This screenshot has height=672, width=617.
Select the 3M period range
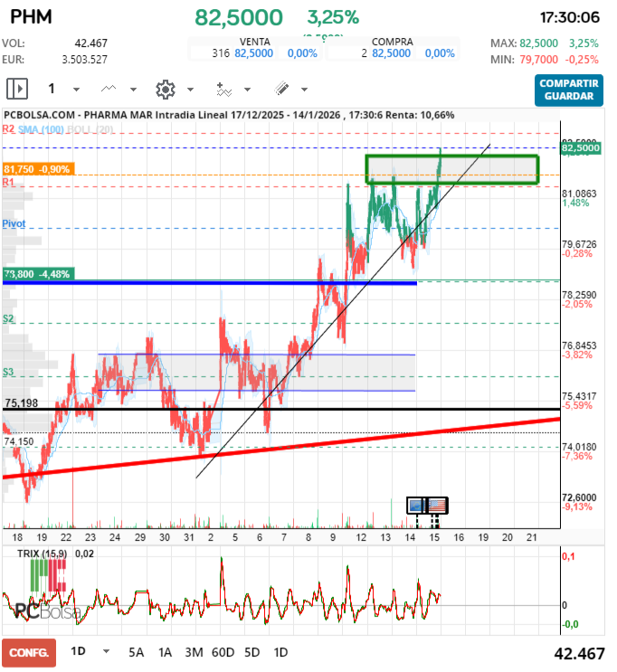pyautogui.click(x=193, y=652)
